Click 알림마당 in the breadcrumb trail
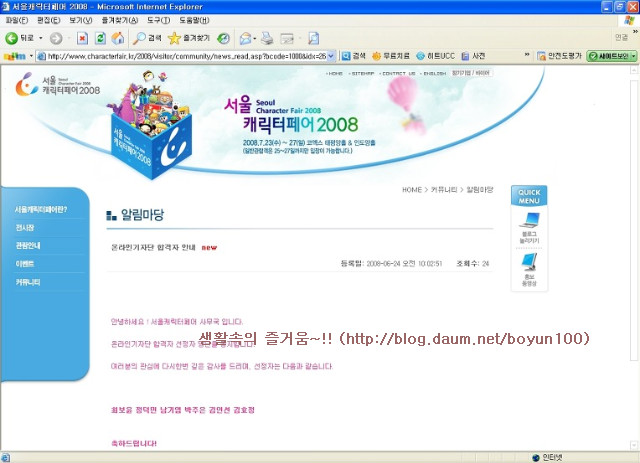 (480, 190)
